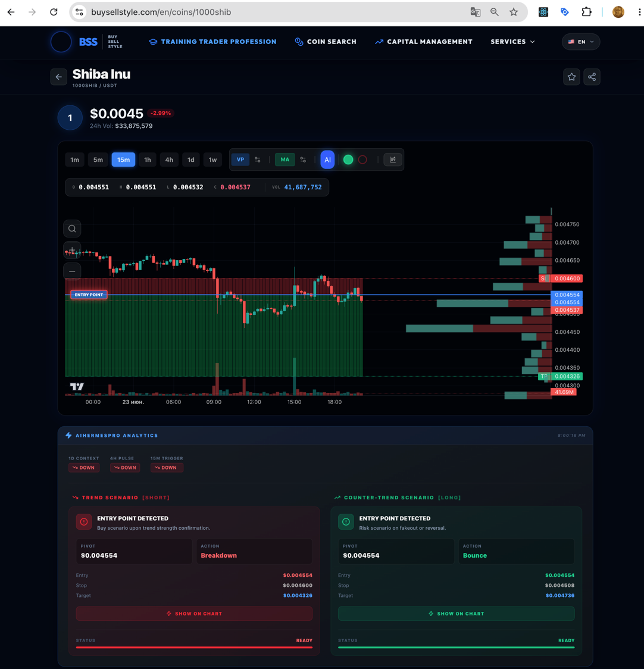Click the BSS Buy Sell Style logo
The image size is (644, 669).
(x=87, y=42)
